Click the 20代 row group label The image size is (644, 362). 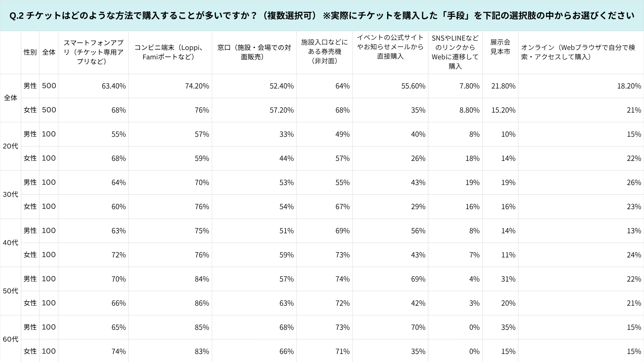point(10,146)
